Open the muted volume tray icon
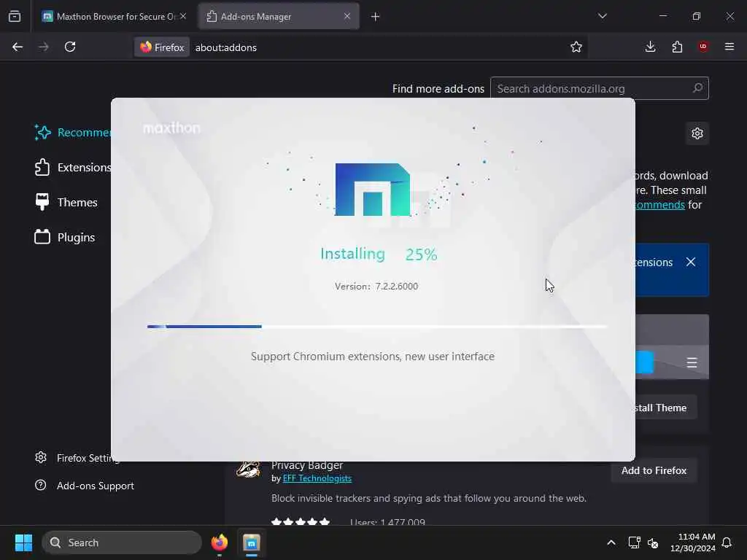 pos(653,542)
